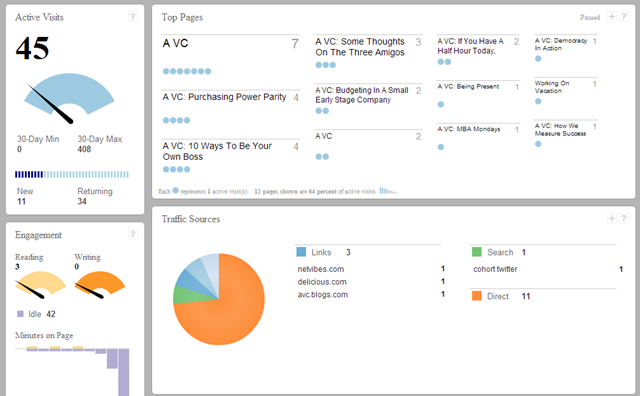The image size is (640, 396).
Task: Click the seven visit dots under A VC
Action: (187, 71)
